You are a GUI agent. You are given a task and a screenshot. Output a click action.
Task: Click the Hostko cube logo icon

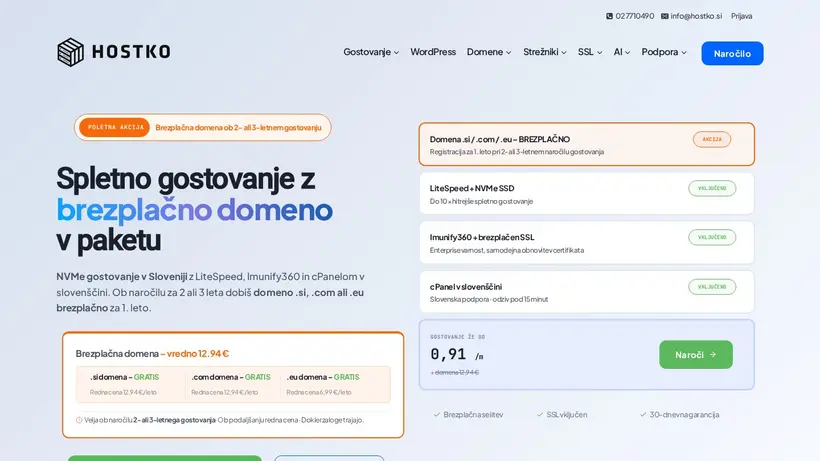[x=70, y=52]
